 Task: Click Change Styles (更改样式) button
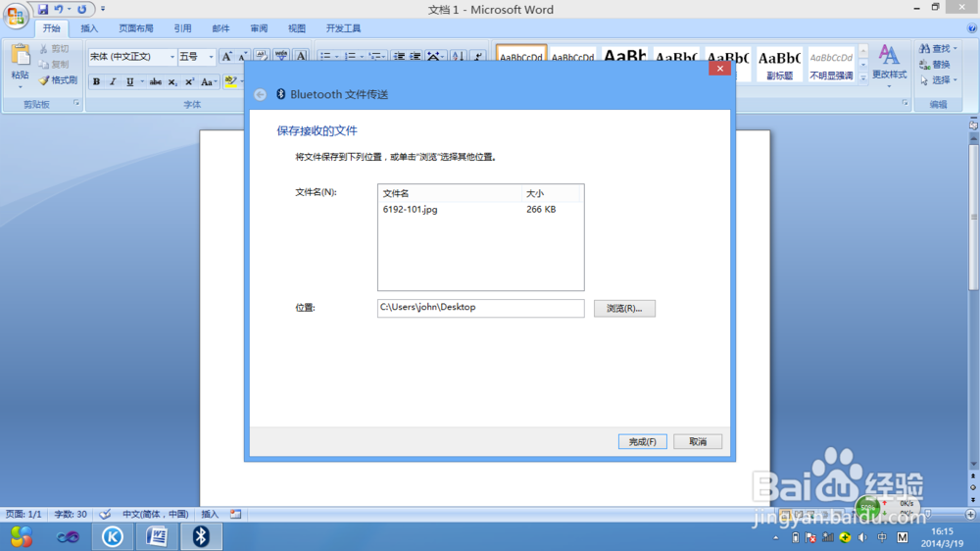tap(889, 65)
